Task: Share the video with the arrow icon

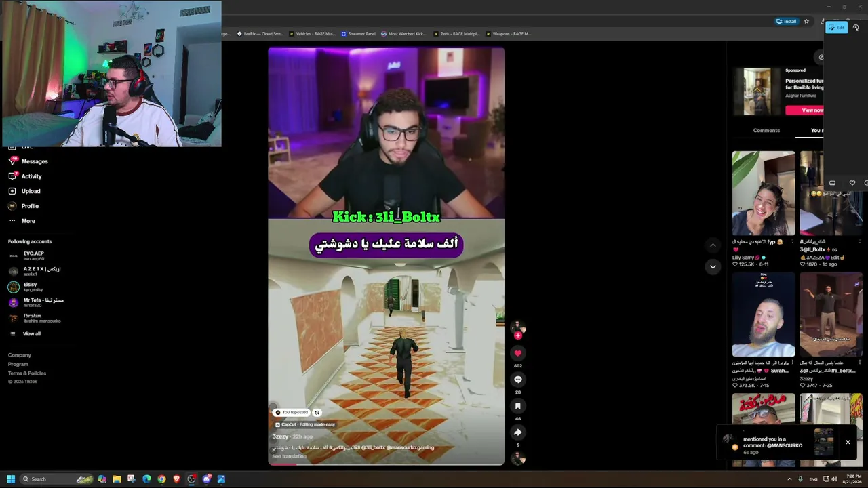Action: [517, 432]
